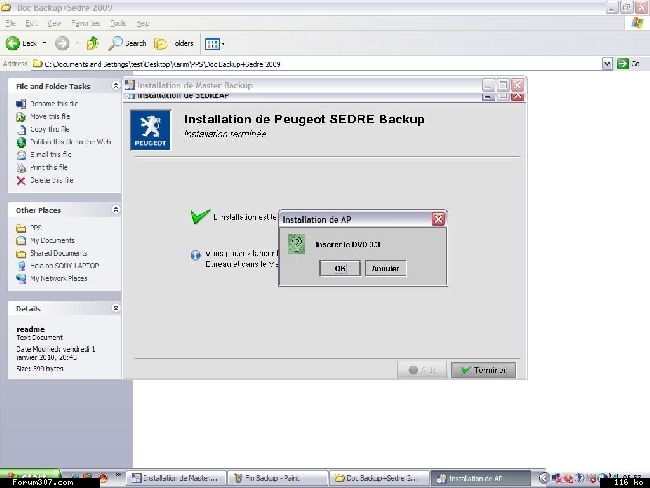
Task: Click the Shared Documents folder icon
Action: point(21,253)
